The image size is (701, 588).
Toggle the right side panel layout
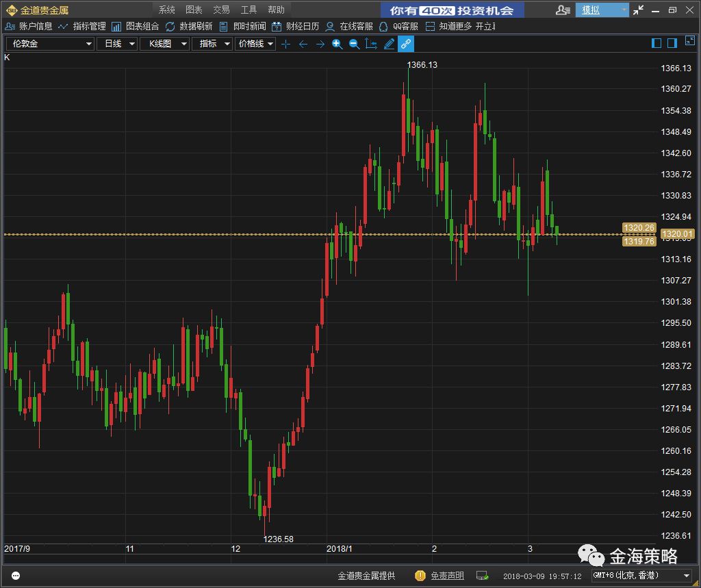[x=672, y=43]
